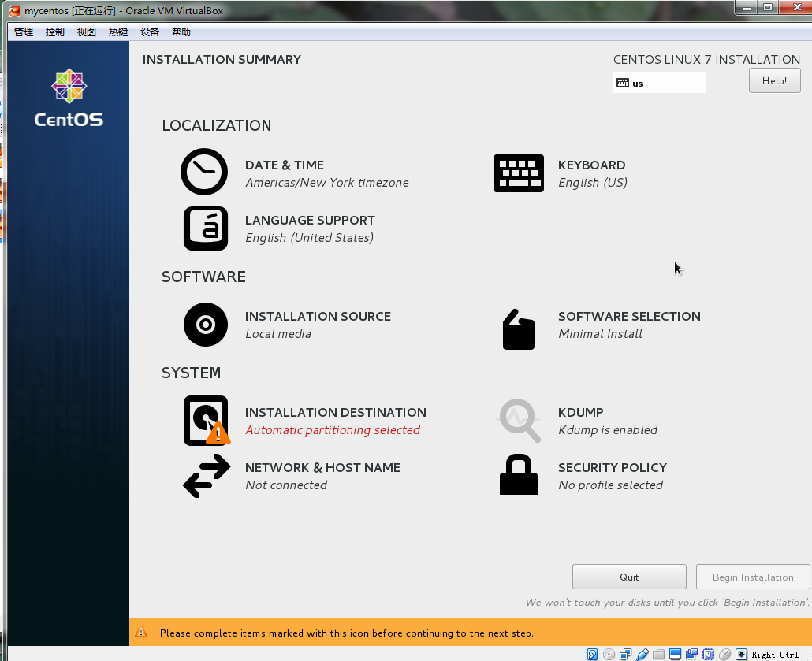
Task: Click 'Americas/New York timezone' text
Action: (x=326, y=183)
